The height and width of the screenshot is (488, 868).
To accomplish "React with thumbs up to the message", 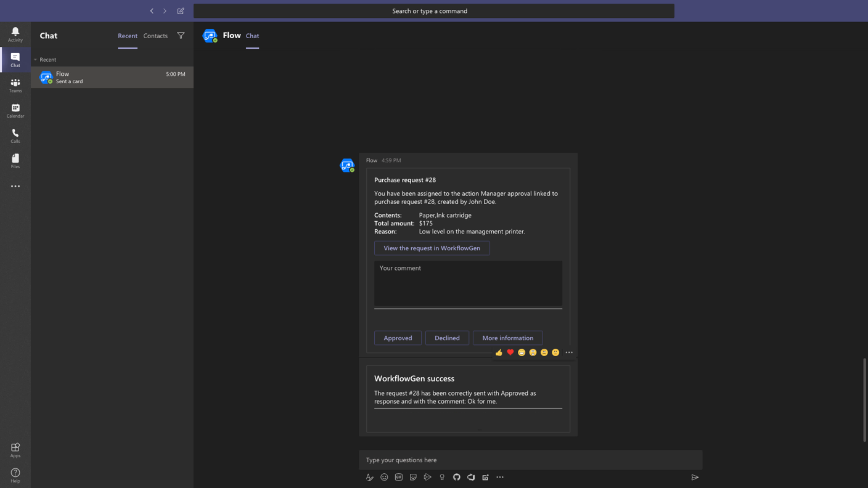I will pyautogui.click(x=499, y=352).
